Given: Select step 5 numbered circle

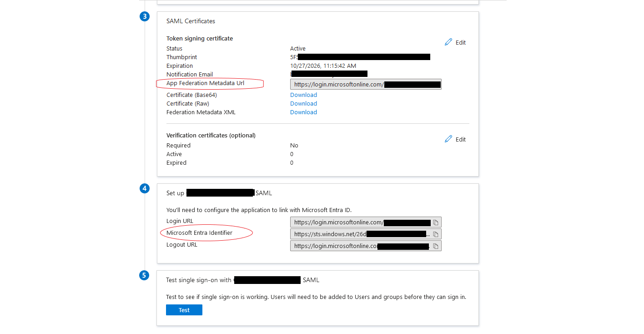Looking at the screenshot, I should click(x=144, y=275).
